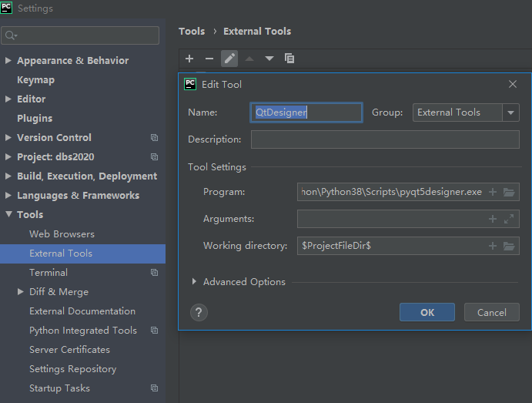The height and width of the screenshot is (403, 532).
Task: Collapse the Tools settings node
Action: pyautogui.click(x=8, y=214)
